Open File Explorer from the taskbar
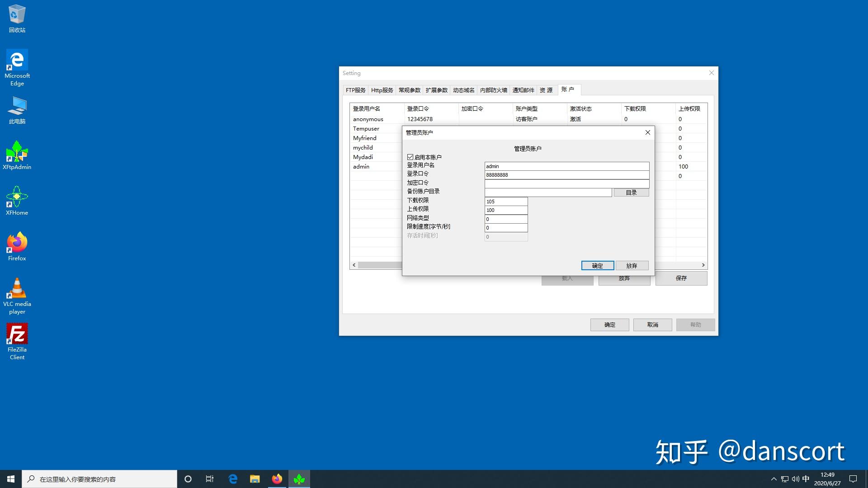This screenshot has height=488, width=868. point(255,479)
